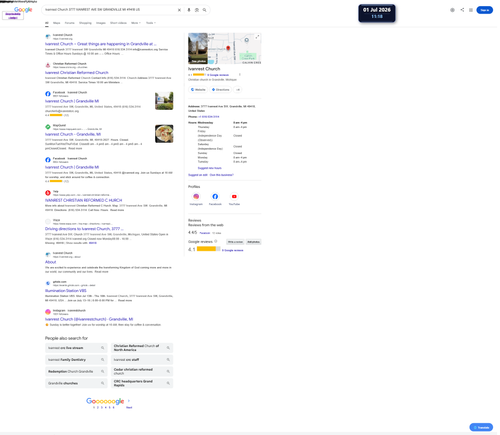Open the Facebook profile icon in Profiles
The width and height of the screenshot is (500, 435).
[x=215, y=197]
